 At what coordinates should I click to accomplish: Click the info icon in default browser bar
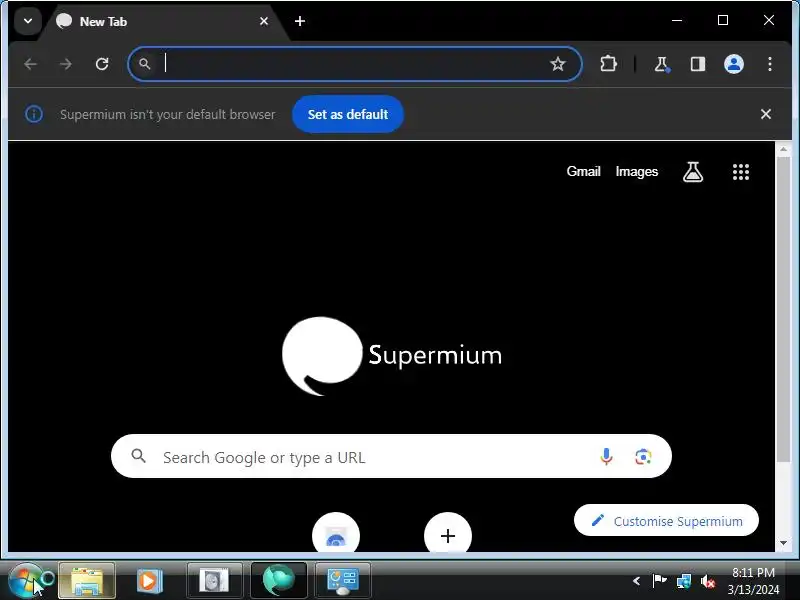point(34,114)
